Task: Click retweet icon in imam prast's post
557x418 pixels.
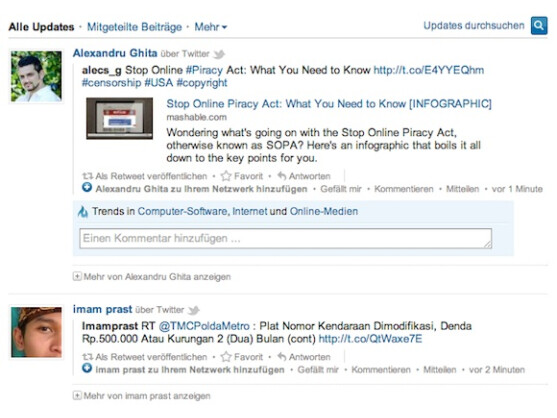Action: tap(87, 357)
